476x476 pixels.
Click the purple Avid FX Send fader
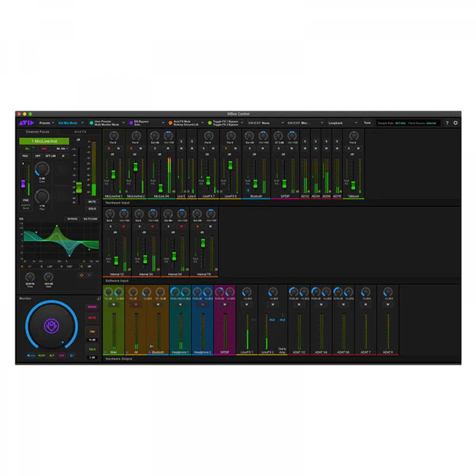[x=23, y=184]
